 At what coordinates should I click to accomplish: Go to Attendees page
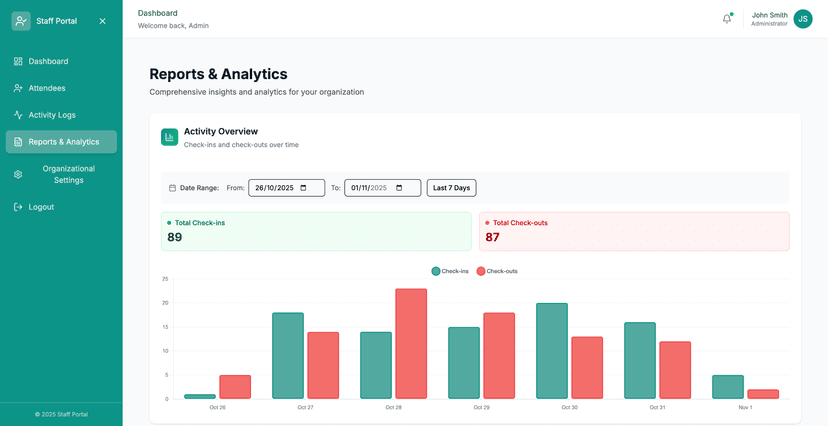[47, 88]
